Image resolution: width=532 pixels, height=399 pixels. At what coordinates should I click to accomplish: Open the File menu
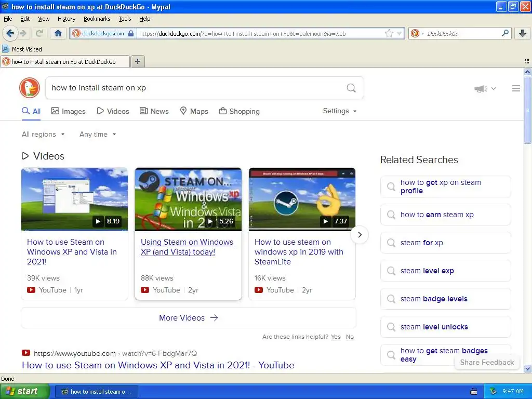8,19
